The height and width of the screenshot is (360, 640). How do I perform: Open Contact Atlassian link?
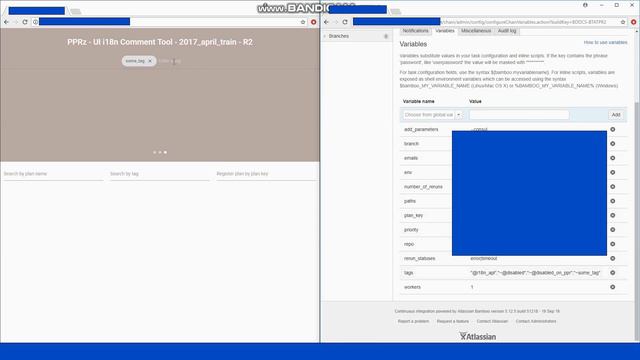click(492, 321)
